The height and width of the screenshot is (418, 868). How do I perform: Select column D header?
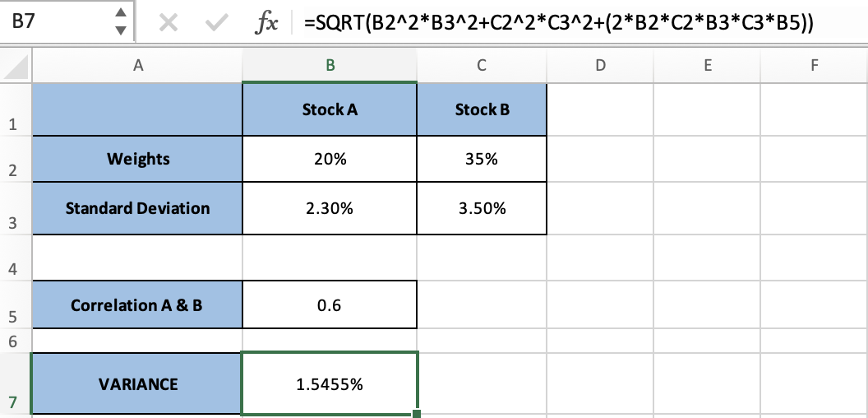[x=600, y=67]
